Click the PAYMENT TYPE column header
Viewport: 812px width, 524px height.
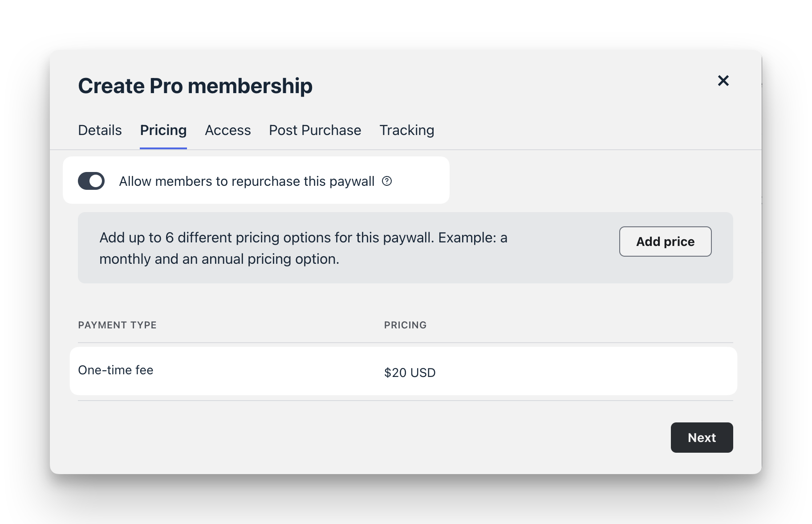(x=117, y=325)
